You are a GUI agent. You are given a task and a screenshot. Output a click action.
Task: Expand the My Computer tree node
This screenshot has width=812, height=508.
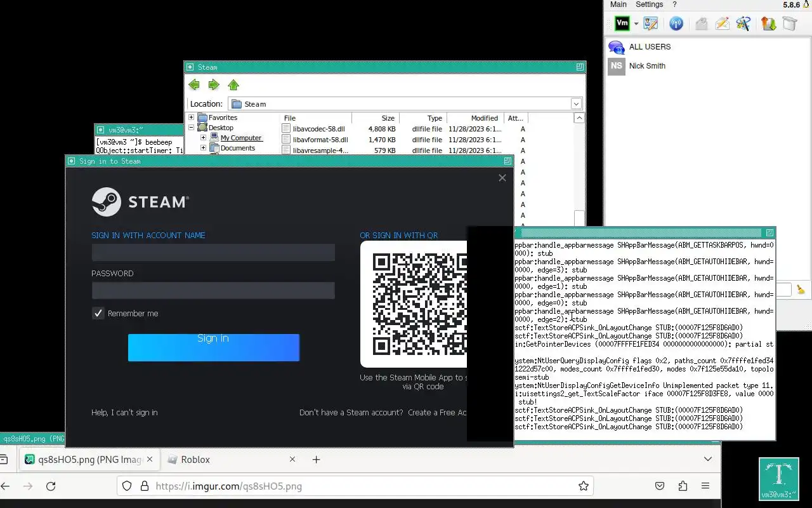tap(203, 138)
